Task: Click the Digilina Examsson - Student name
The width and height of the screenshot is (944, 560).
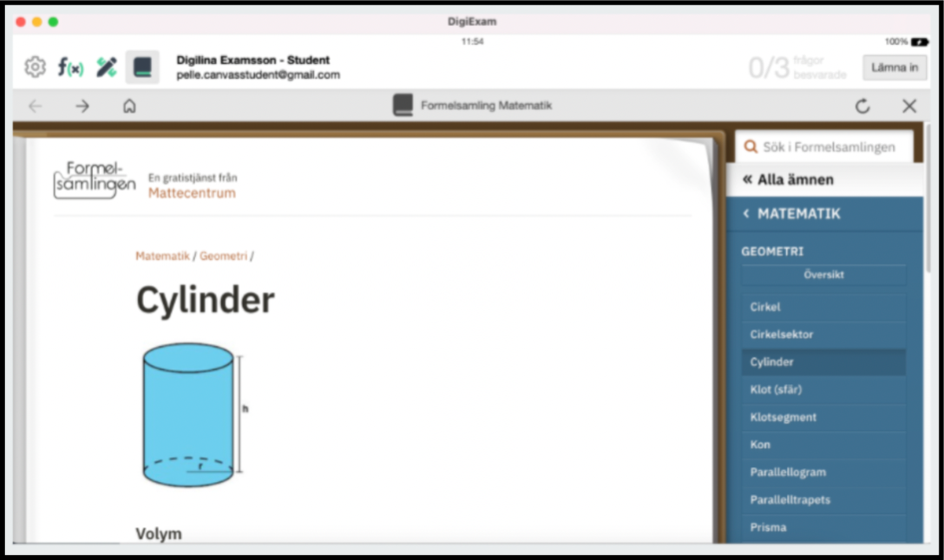Action: click(x=252, y=60)
